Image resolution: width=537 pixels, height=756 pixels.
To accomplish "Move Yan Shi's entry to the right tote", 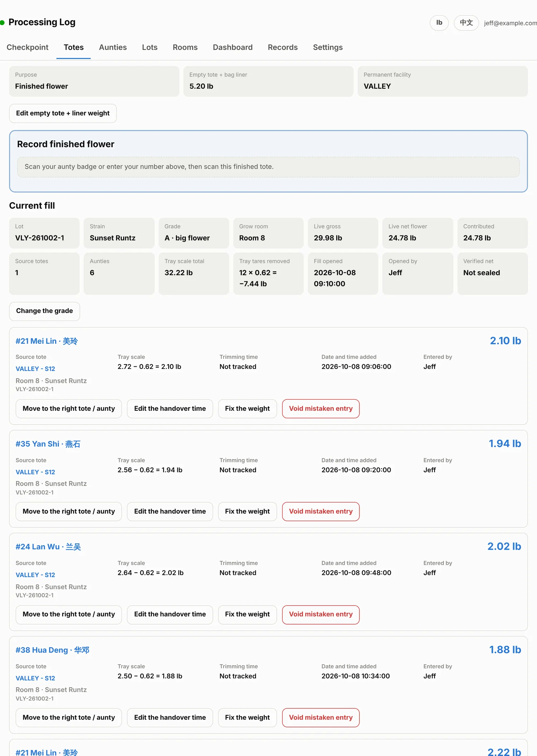I will [x=69, y=511].
